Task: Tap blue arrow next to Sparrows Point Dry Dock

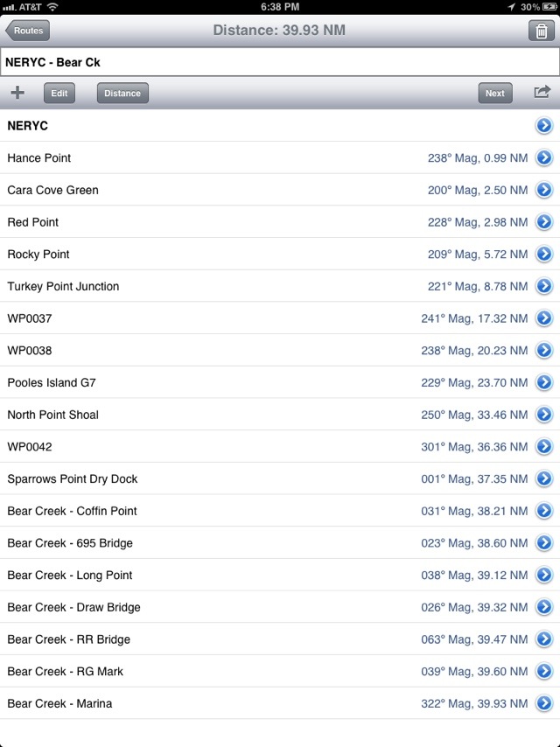Action: click(x=543, y=478)
